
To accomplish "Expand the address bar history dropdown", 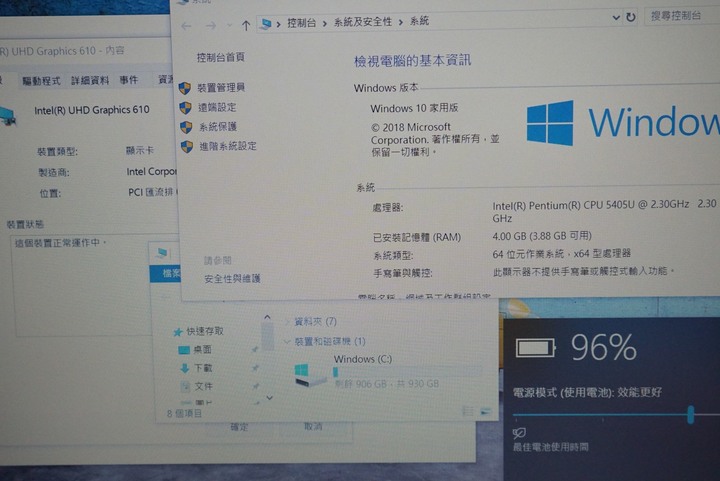I will click(616, 17).
